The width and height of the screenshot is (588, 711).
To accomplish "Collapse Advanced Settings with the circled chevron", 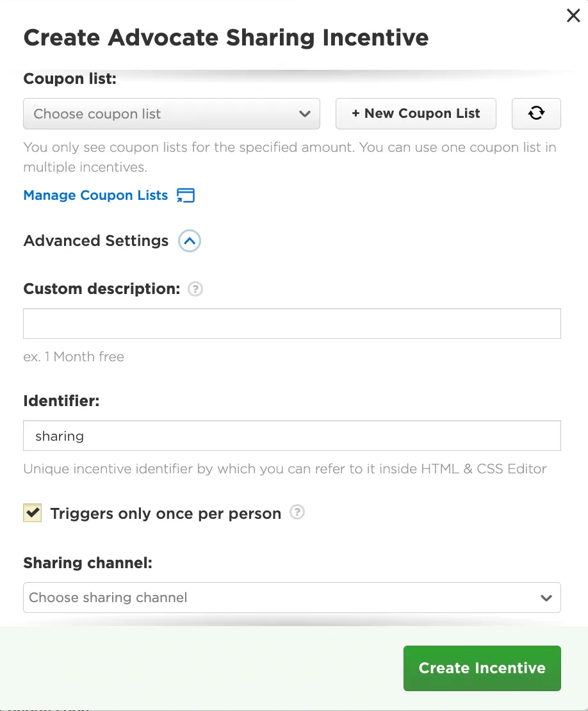I will (190, 241).
